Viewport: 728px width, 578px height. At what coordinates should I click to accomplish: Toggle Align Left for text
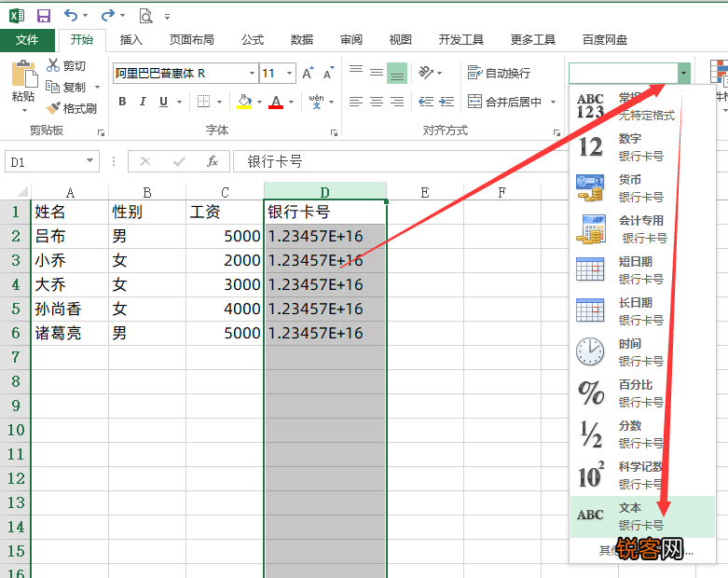point(356,102)
